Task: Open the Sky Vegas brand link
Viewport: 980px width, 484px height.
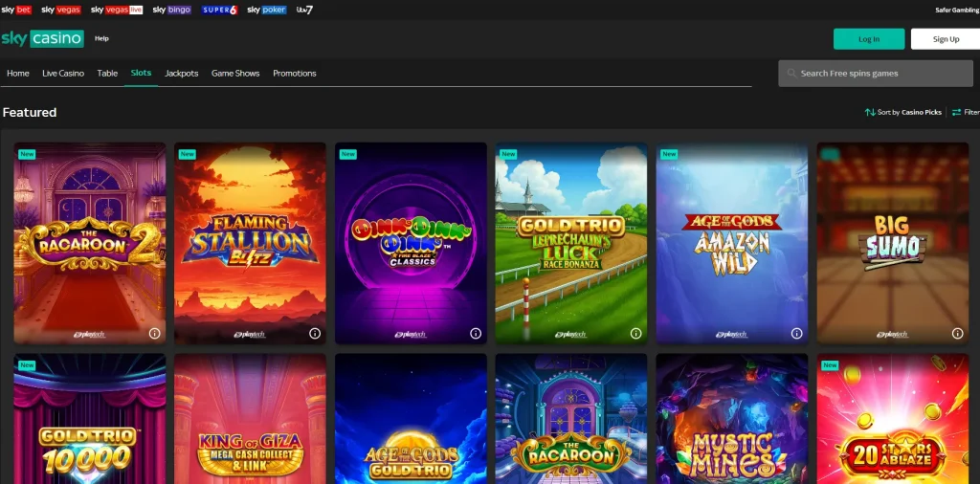Action: [x=61, y=10]
